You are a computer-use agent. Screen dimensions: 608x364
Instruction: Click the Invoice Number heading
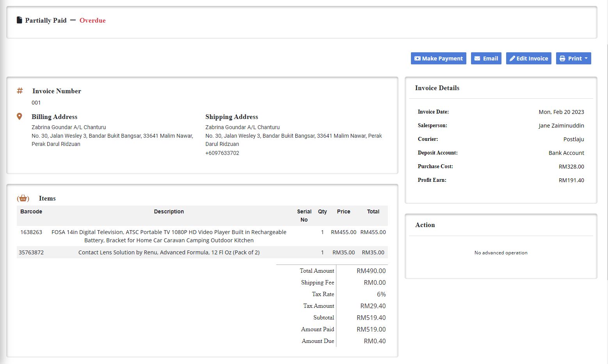57,91
